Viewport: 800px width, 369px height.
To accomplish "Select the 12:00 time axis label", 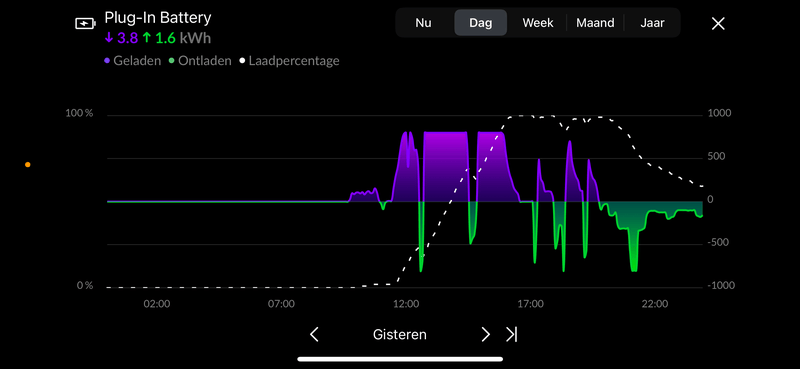I will tap(406, 304).
